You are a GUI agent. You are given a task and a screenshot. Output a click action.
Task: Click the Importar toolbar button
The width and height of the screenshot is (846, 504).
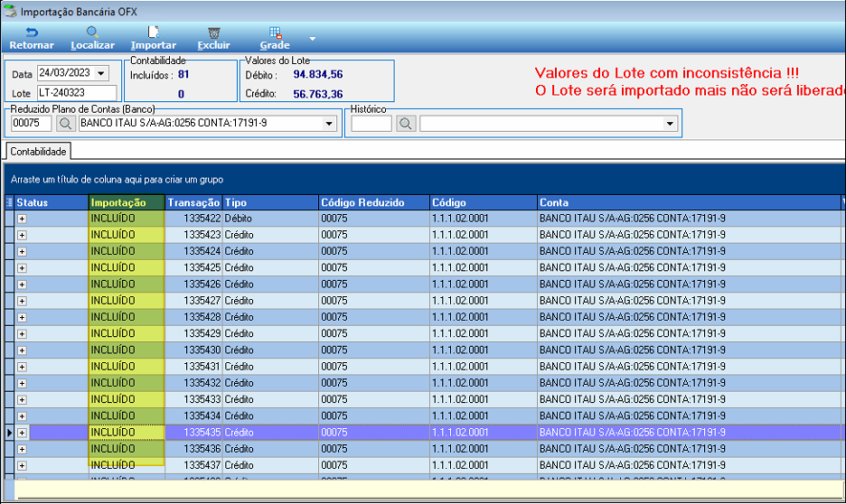click(x=154, y=39)
